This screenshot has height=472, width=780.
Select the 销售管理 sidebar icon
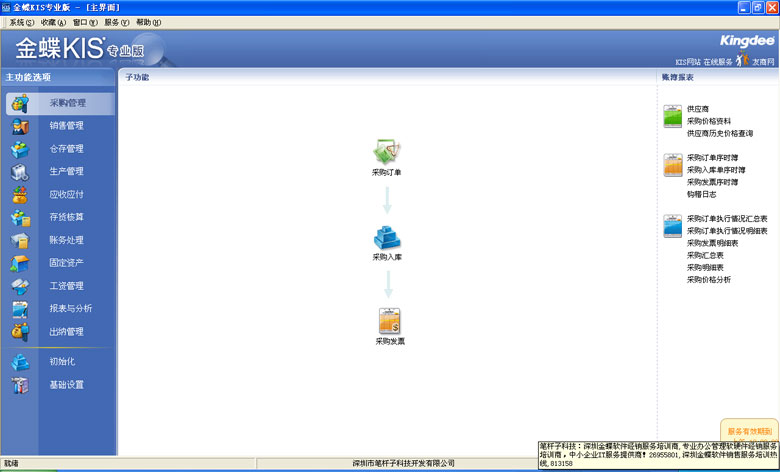(20, 126)
